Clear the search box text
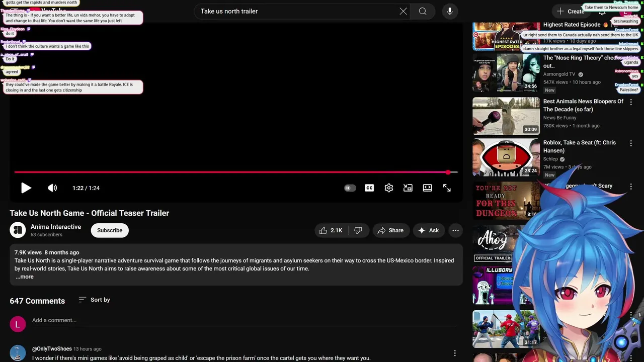 [x=403, y=11]
